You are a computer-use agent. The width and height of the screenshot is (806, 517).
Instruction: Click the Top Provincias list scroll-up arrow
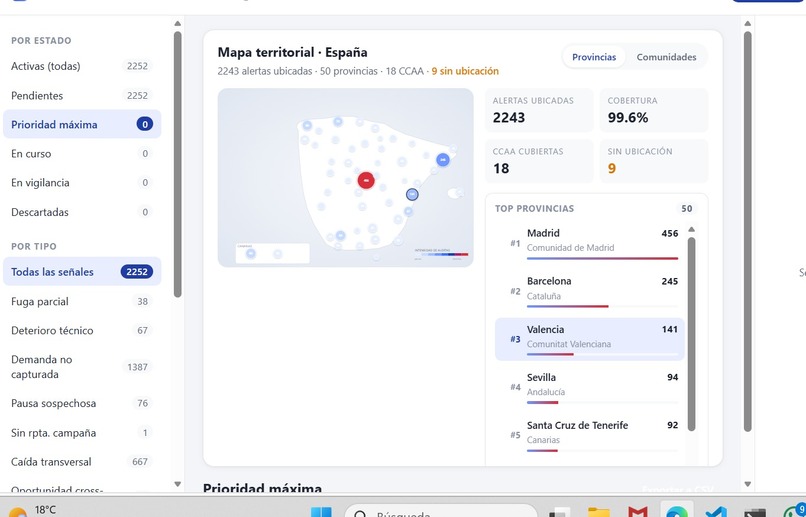pyautogui.click(x=691, y=229)
